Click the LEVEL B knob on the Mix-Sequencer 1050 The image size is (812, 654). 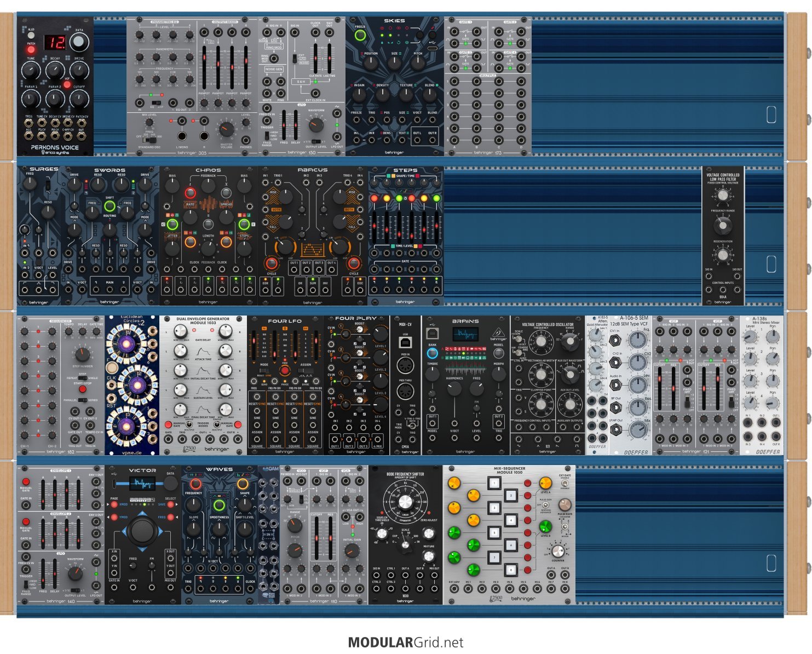(x=545, y=526)
